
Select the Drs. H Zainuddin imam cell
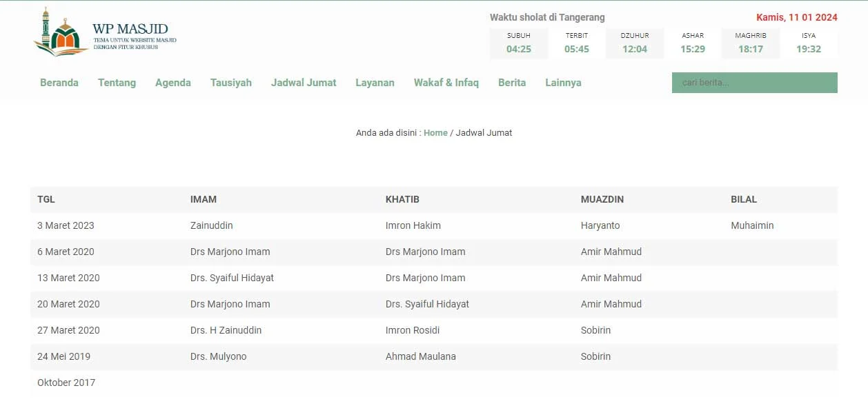coord(226,330)
